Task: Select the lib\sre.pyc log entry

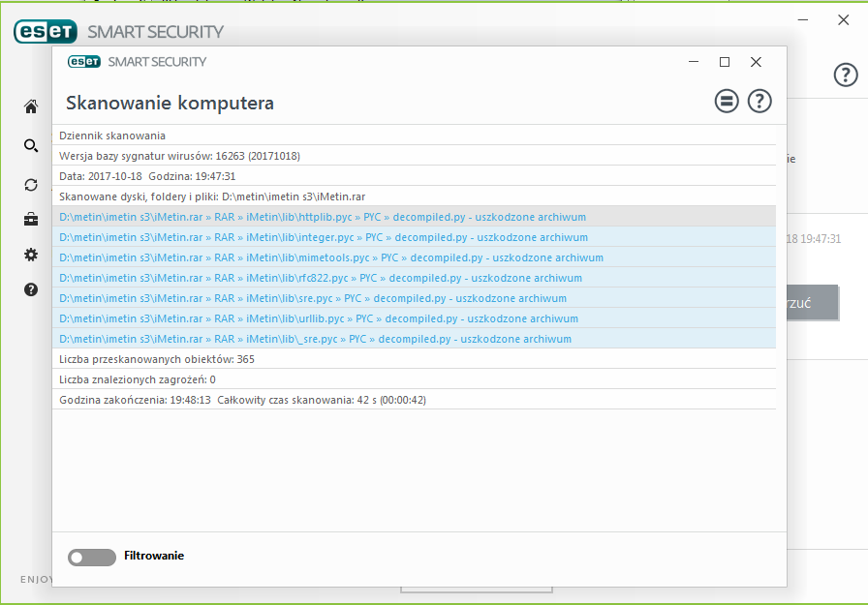Action: click(414, 298)
